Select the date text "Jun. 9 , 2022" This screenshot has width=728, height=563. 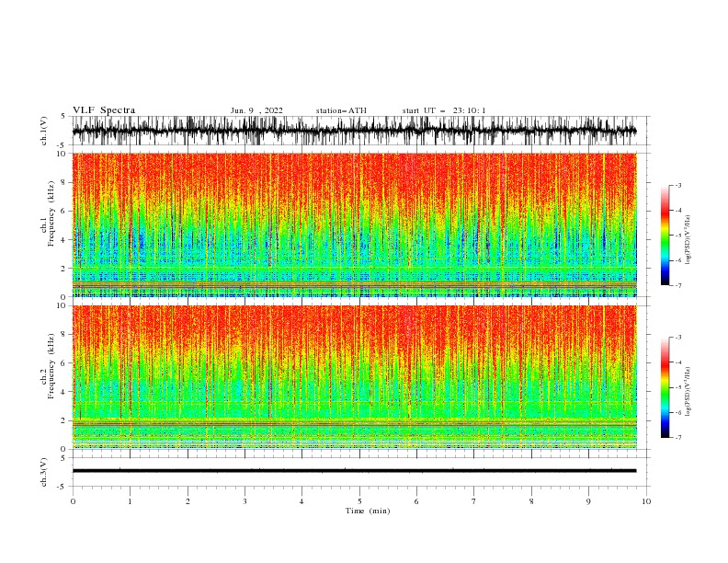(x=256, y=110)
